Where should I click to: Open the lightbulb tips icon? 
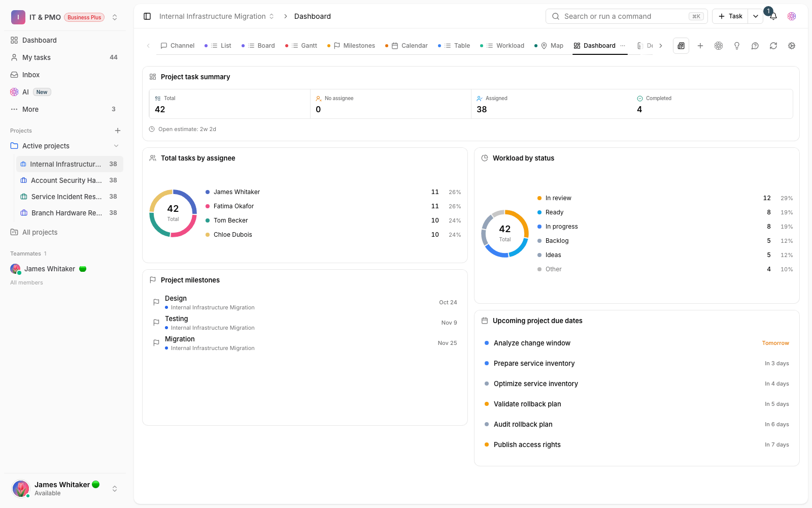pyautogui.click(x=737, y=46)
